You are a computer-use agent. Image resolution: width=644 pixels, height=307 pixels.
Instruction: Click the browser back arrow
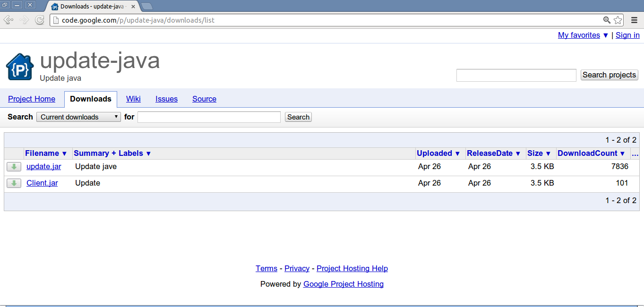tap(8, 20)
